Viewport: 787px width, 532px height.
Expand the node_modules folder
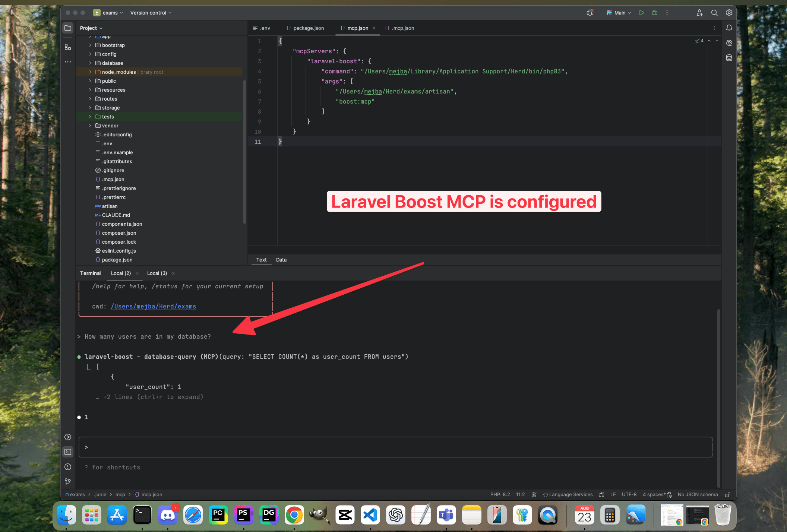coord(90,72)
